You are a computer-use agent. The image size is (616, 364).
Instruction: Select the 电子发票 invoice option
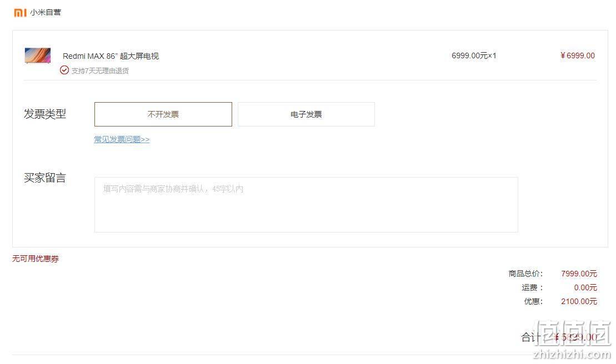tap(306, 114)
